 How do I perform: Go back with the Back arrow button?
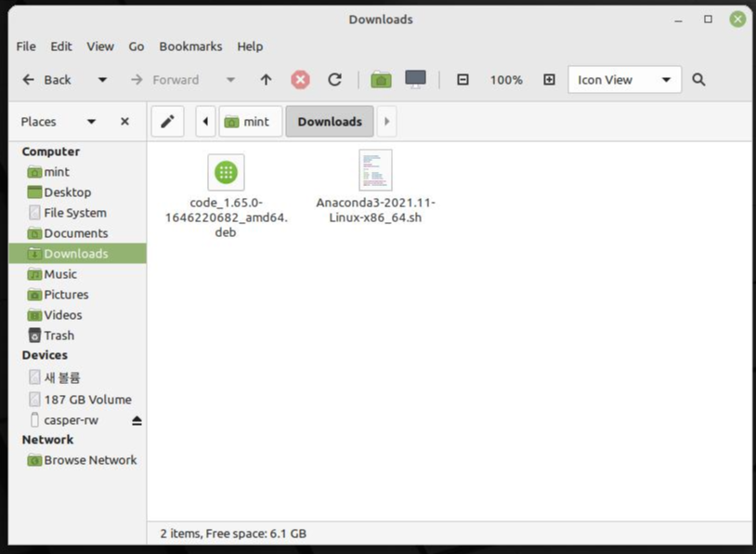pyautogui.click(x=46, y=80)
